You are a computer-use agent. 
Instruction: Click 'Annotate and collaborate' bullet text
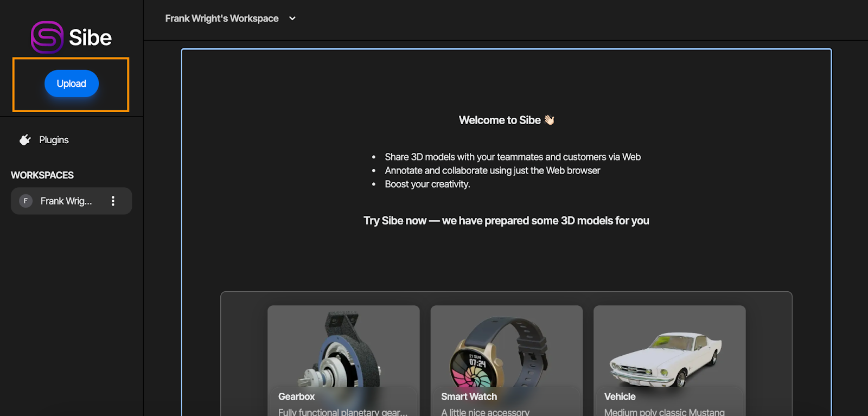(x=493, y=170)
